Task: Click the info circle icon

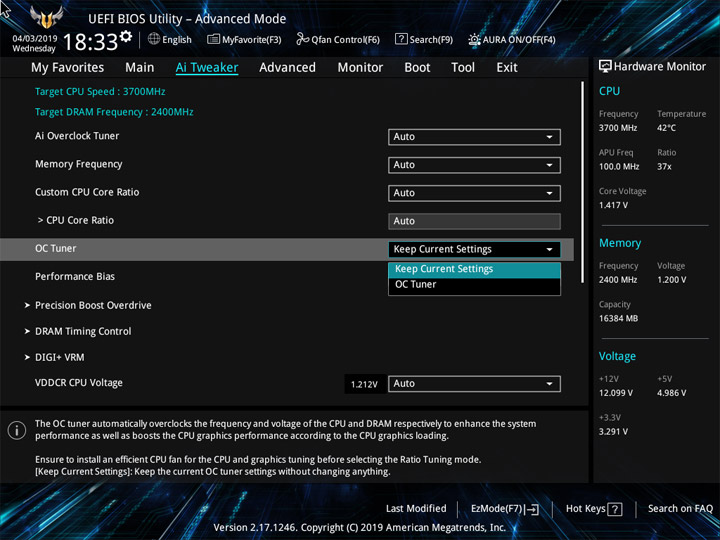Action: coord(17,431)
